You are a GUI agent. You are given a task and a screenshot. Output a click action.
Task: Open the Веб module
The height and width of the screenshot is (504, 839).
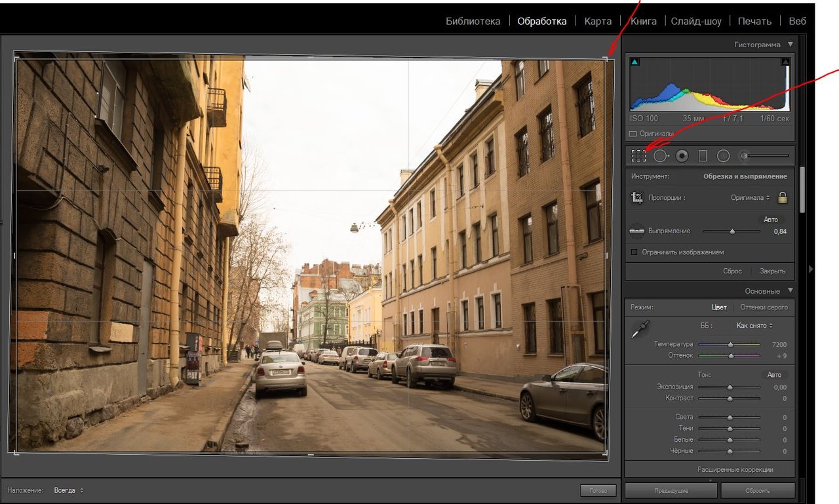point(797,21)
